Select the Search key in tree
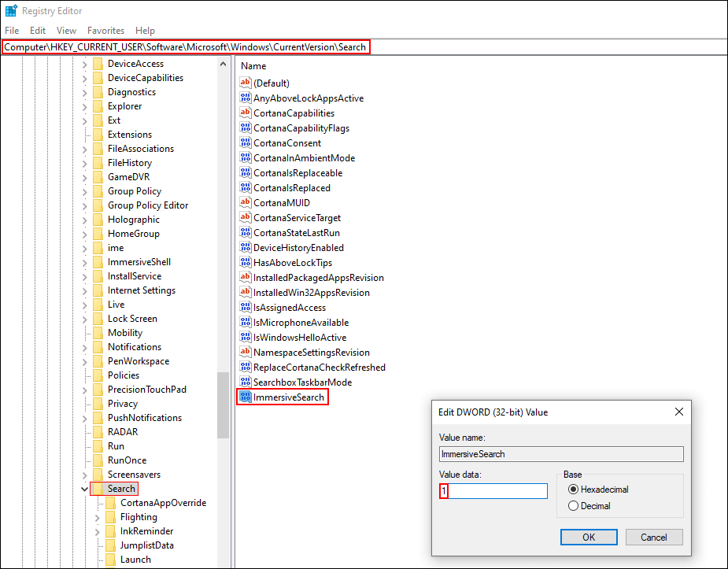This screenshot has height=569, width=728. click(121, 488)
